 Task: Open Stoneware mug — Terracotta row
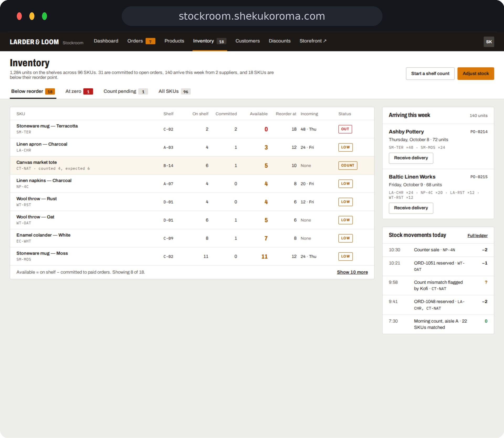pyautogui.click(x=192, y=129)
